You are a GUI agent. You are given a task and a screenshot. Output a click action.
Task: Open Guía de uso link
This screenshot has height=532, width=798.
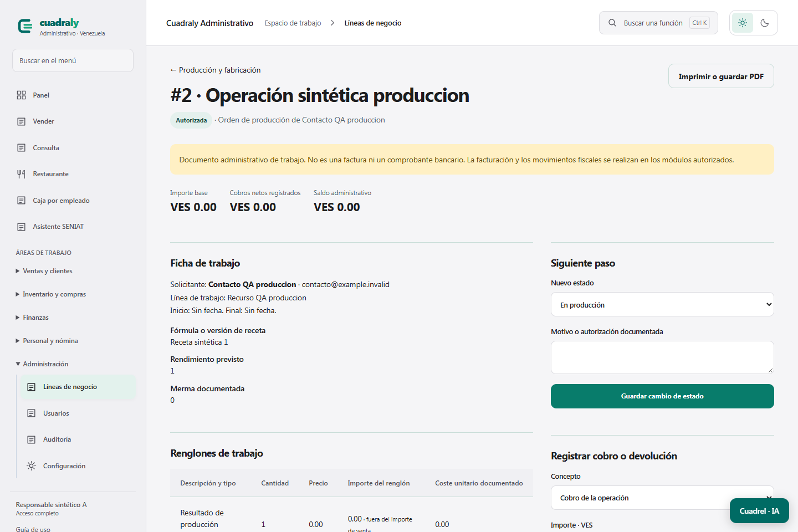click(x=33, y=529)
